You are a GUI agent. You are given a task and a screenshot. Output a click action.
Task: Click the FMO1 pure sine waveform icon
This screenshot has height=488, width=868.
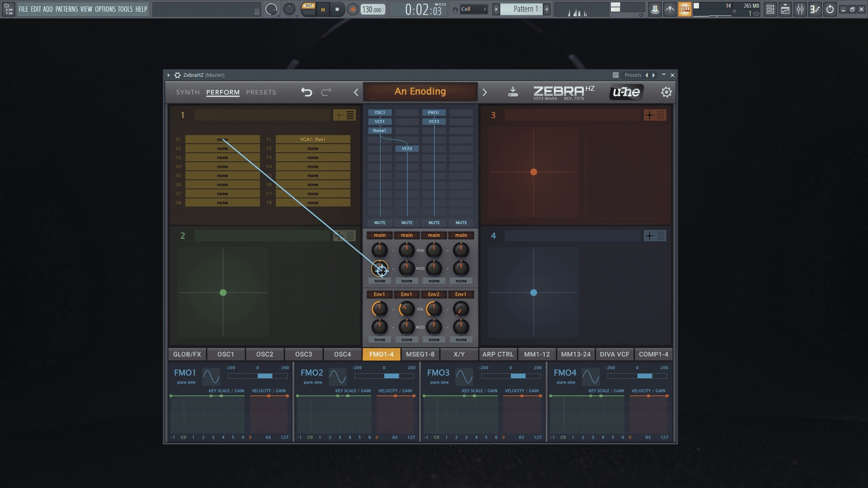pos(211,376)
